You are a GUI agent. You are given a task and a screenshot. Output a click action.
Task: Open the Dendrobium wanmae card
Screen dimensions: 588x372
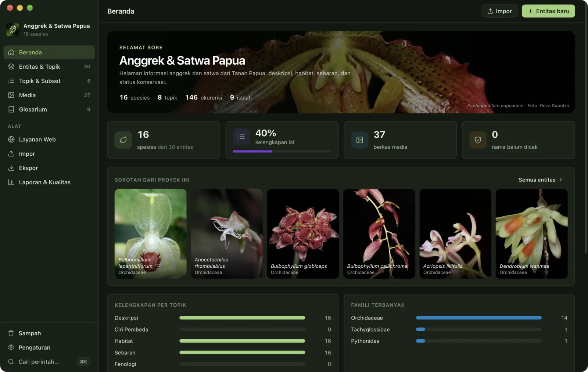(531, 234)
